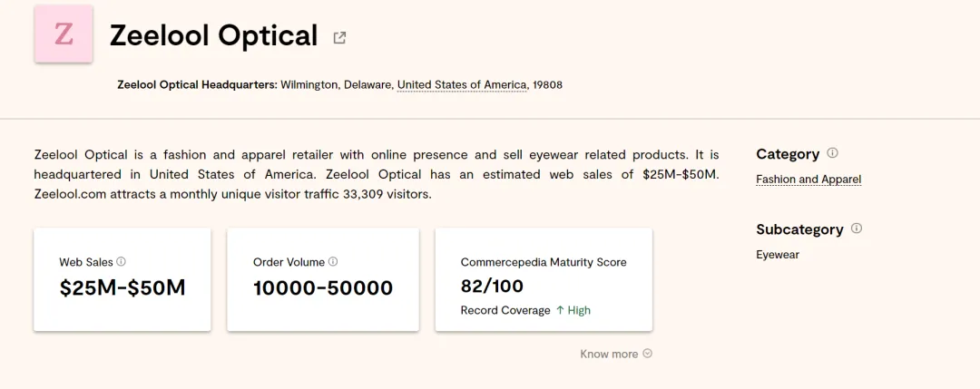Click the Subcategory info icon
This screenshot has height=389, width=980.
[x=857, y=229]
